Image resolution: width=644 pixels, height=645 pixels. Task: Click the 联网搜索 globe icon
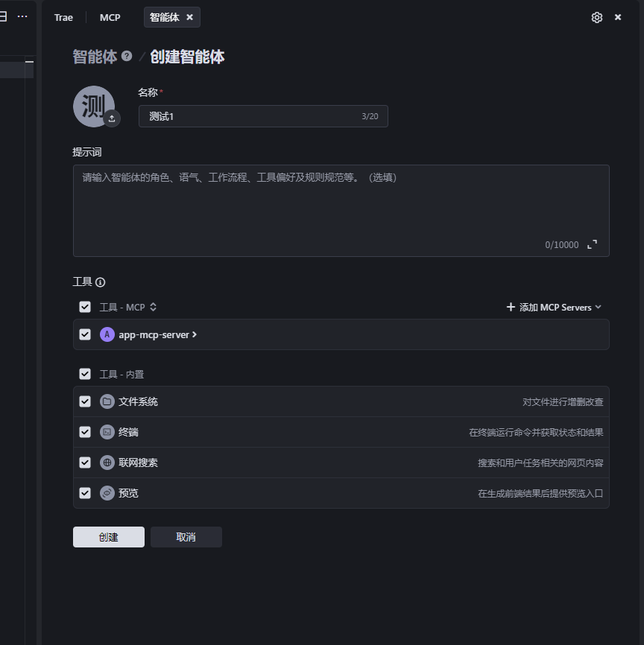pyautogui.click(x=105, y=463)
